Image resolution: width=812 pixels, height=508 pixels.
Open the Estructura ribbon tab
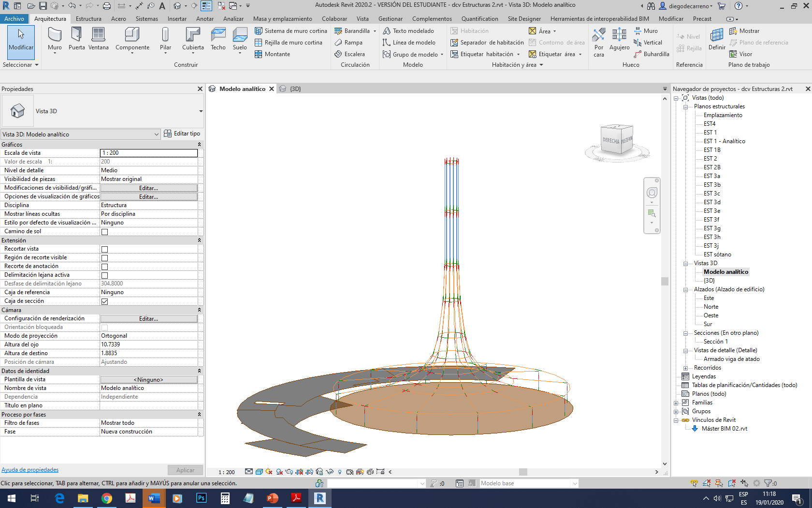point(88,19)
